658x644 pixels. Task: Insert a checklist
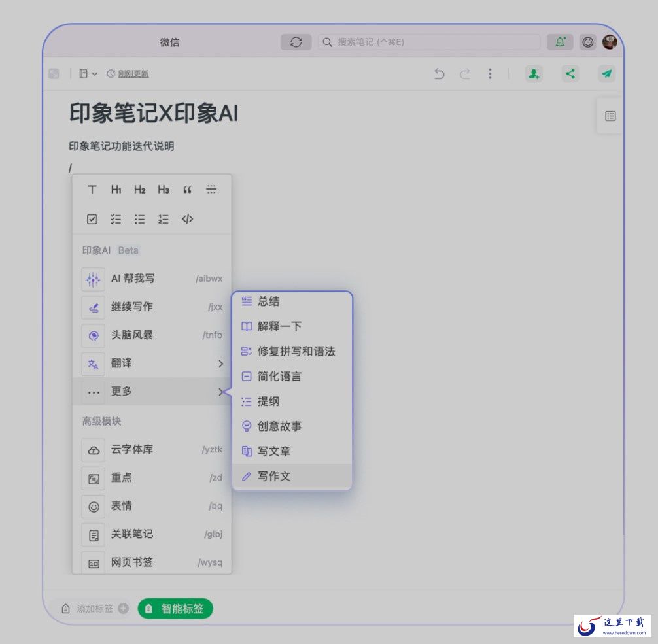116,219
